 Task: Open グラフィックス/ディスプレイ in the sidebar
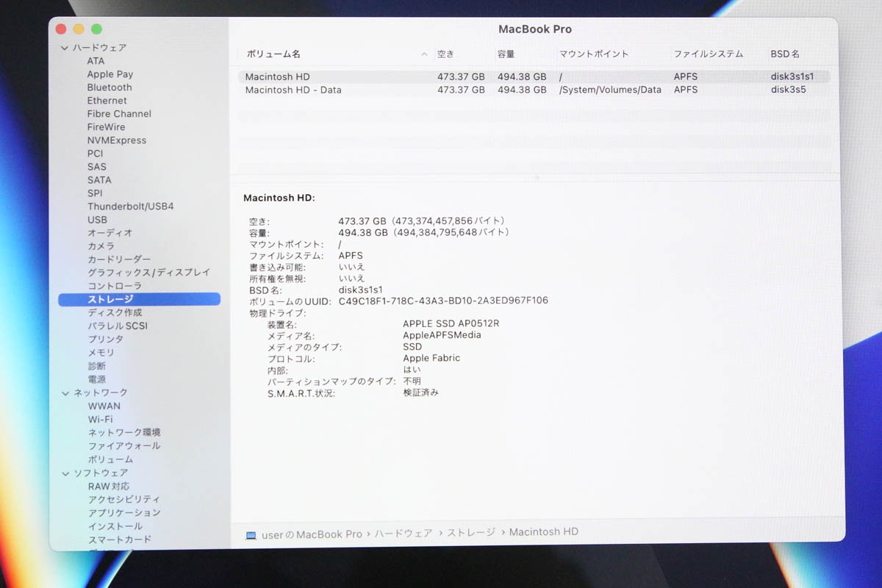coord(149,273)
